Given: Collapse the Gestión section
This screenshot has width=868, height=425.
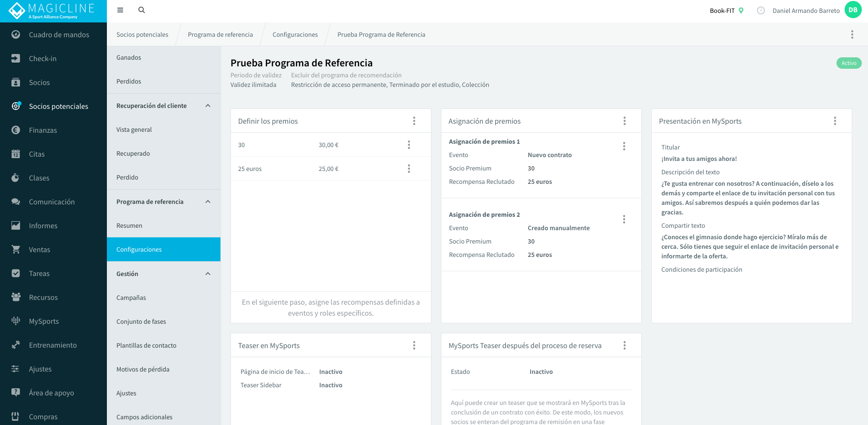Looking at the screenshot, I should tap(208, 274).
